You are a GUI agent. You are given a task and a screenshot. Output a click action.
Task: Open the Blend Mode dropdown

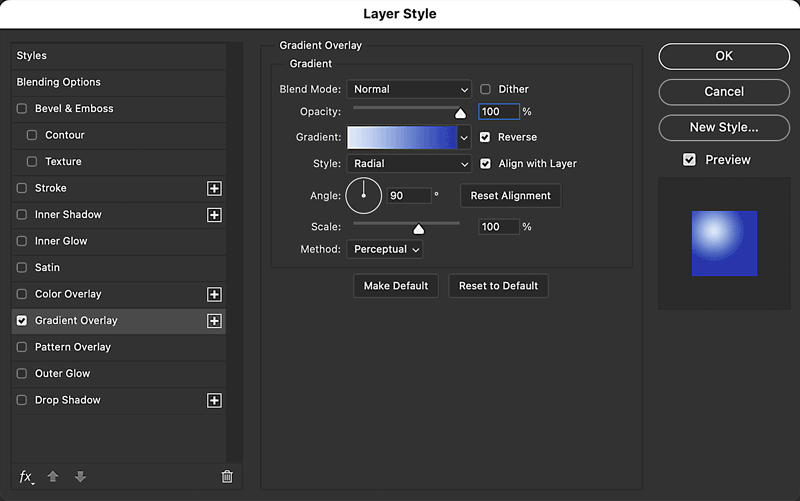point(409,89)
